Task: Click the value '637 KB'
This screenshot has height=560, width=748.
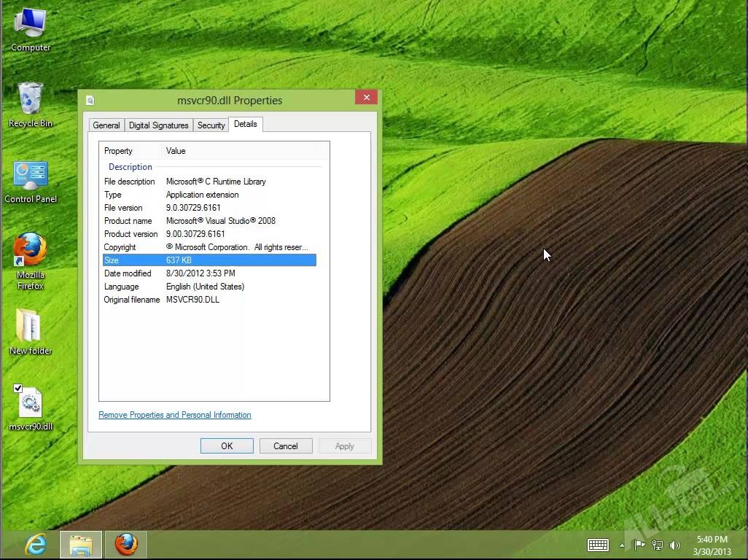Action: click(x=179, y=260)
